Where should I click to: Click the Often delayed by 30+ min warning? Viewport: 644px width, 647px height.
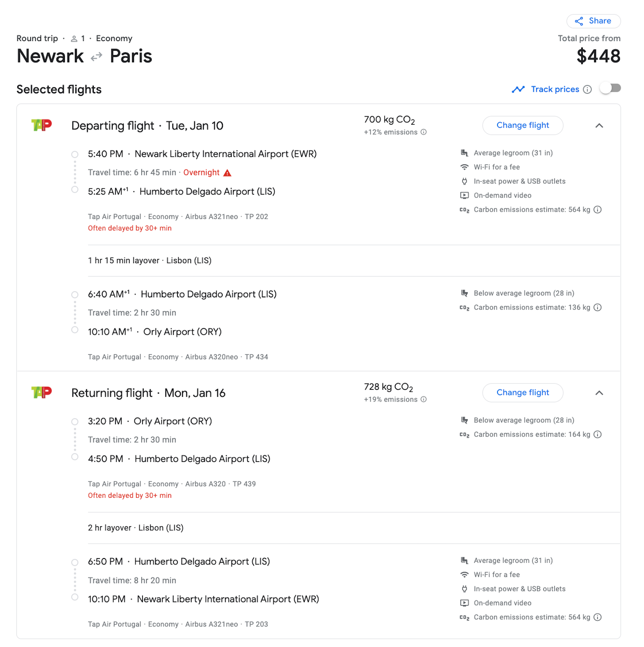pyautogui.click(x=130, y=228)
